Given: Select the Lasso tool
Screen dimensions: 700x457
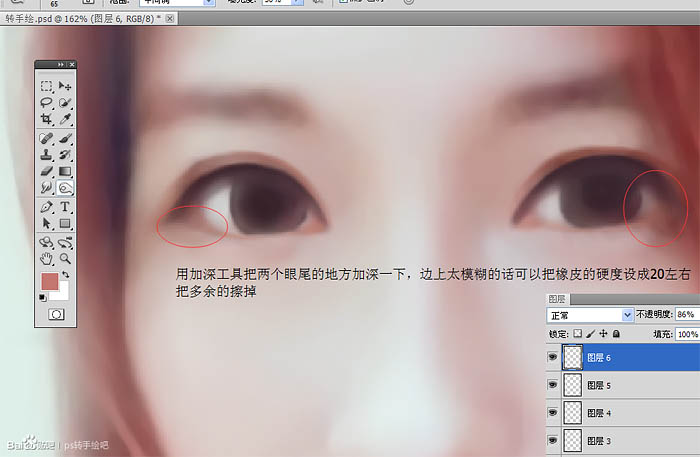Looking at the screenshot, I should coord(46,103).
